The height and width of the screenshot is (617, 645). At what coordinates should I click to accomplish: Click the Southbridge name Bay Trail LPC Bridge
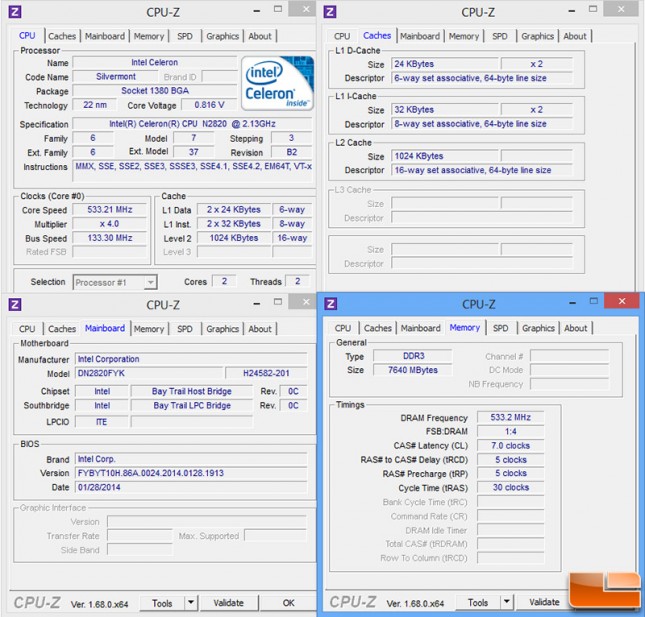point(192,406)
